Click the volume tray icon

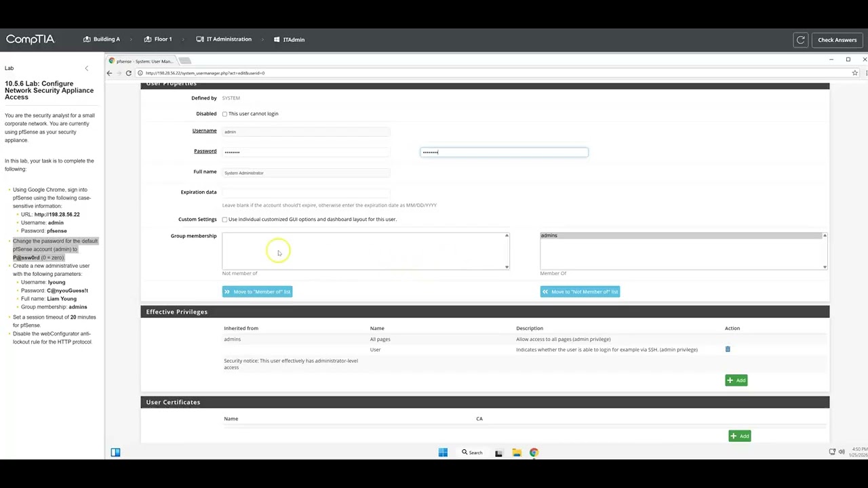[x=842, y=451]
